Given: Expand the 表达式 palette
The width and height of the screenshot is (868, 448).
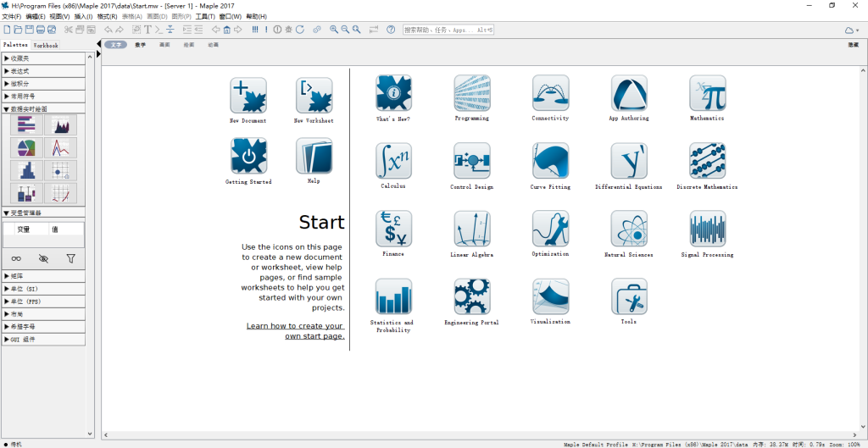Looking at the screenshot, I should 42,71.
